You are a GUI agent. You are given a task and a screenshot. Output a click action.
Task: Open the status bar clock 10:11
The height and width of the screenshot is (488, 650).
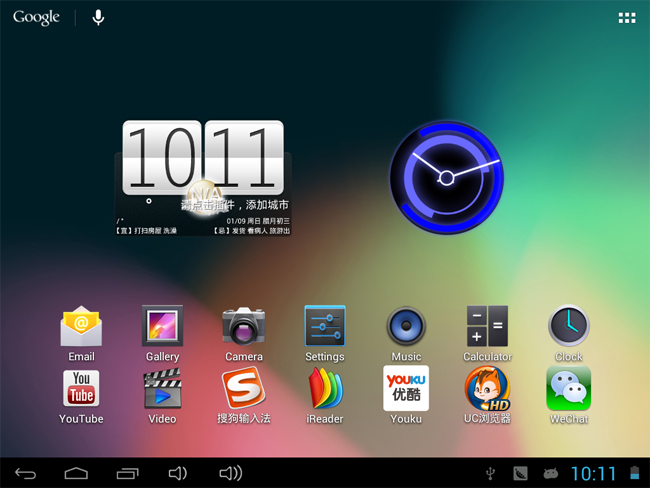coord(594,473)
